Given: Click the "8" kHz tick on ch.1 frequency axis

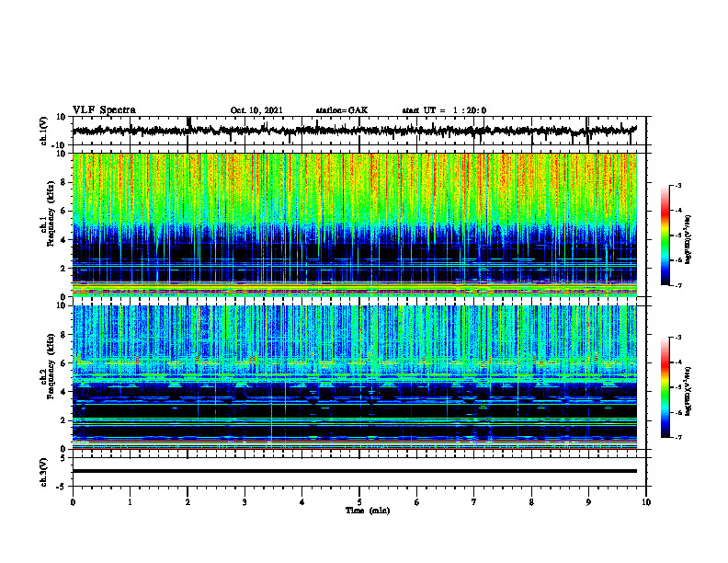Looking at the screenshot, I should point(64,182).
